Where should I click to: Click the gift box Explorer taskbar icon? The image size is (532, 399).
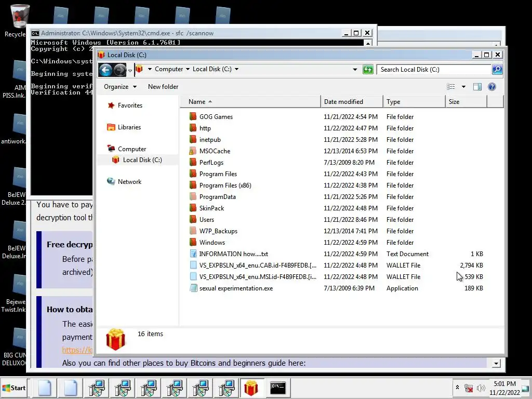(x=251, y=388)
